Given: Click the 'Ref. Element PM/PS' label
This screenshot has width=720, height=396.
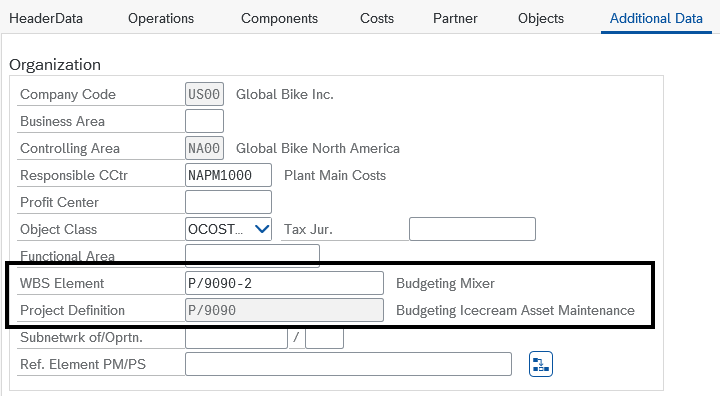Looking at the screenshot, I should [x=83, y=364].
